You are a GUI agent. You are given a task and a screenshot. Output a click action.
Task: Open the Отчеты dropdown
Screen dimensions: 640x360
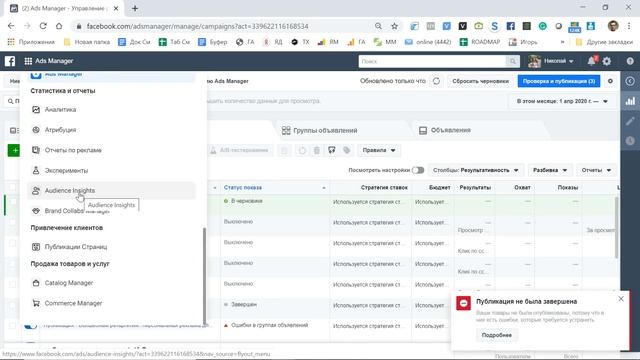596,170
